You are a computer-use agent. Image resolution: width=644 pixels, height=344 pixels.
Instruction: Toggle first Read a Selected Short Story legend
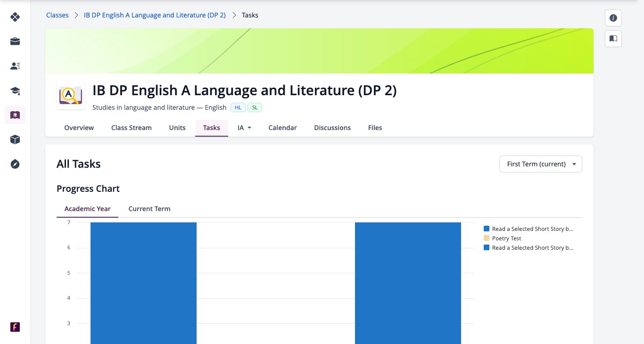pyautogui.click(x=528, y=229)
